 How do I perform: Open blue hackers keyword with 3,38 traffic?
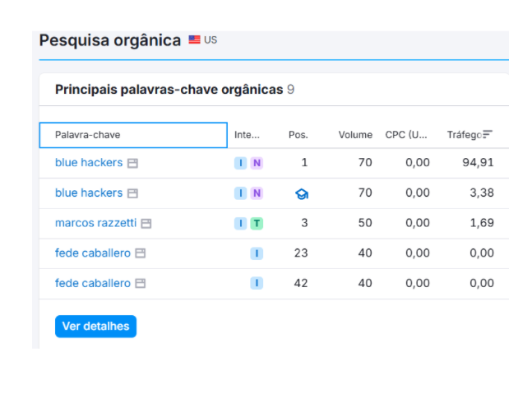click(89, 193)
